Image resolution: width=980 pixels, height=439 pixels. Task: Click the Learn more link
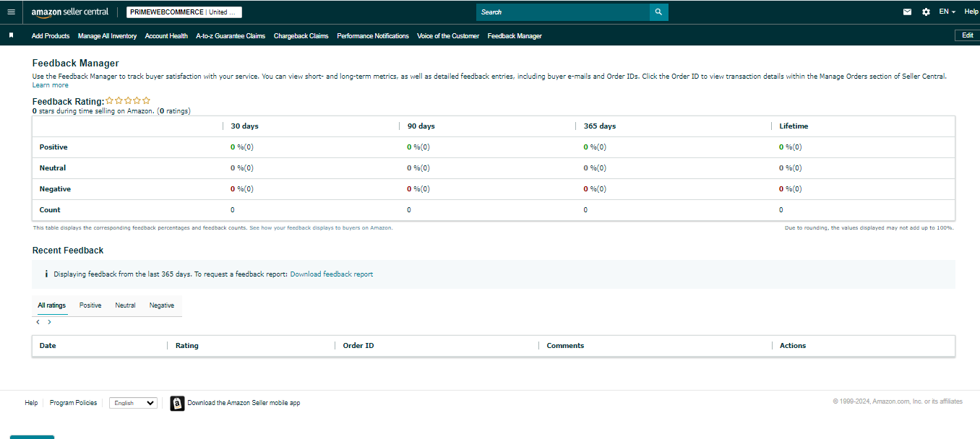tap(51, 85)
